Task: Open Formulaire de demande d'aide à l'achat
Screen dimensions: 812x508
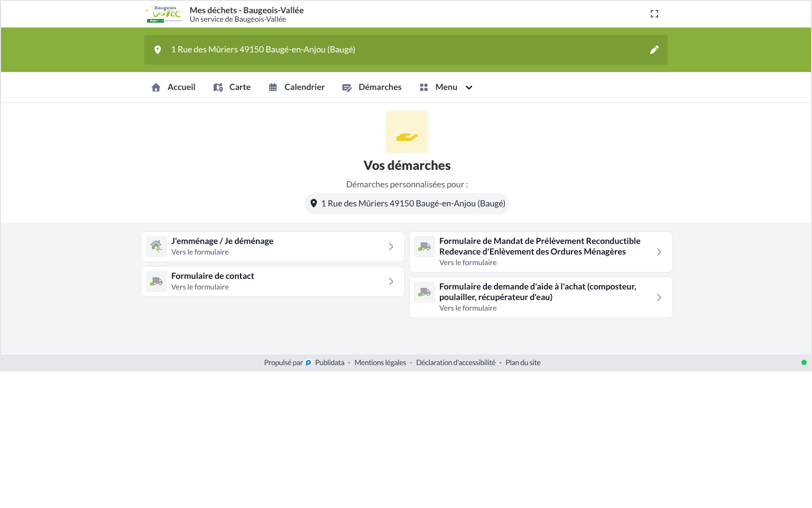Action: coord(541,297)
